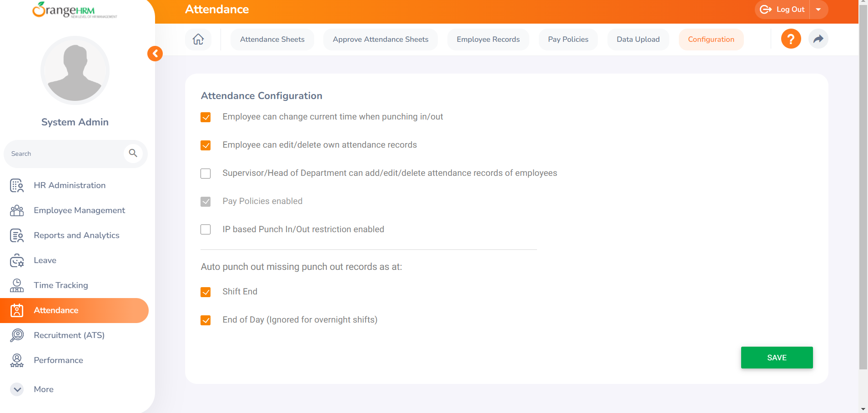
Task: Click the share arrow icon
Action: point(818,39)
